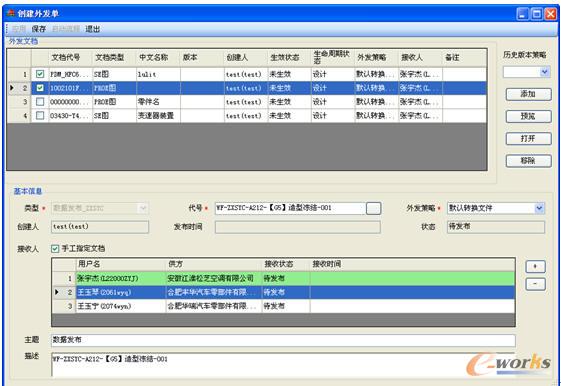Click the 移除 button
Screen dimensions: 561x386
[x=528, y=161]
